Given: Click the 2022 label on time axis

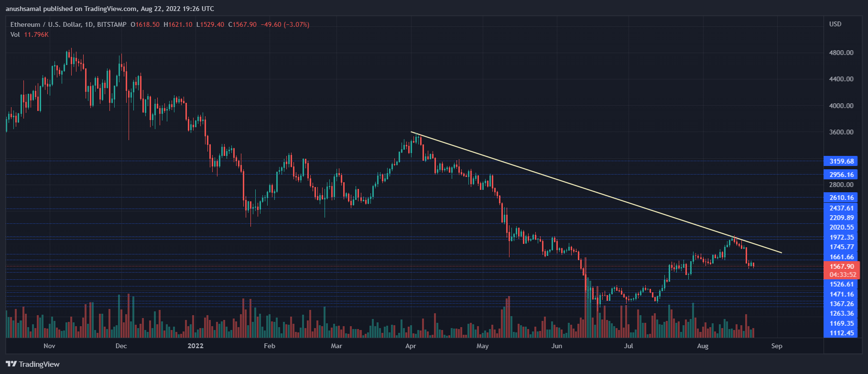Looking at the screenshot, I should (195, 346).
